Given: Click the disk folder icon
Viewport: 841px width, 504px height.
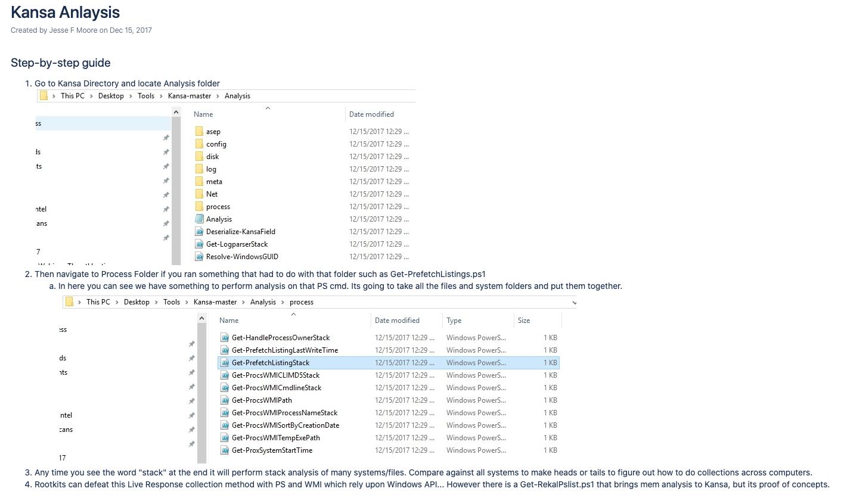Looking at the screenshot, I should (199, 157).
